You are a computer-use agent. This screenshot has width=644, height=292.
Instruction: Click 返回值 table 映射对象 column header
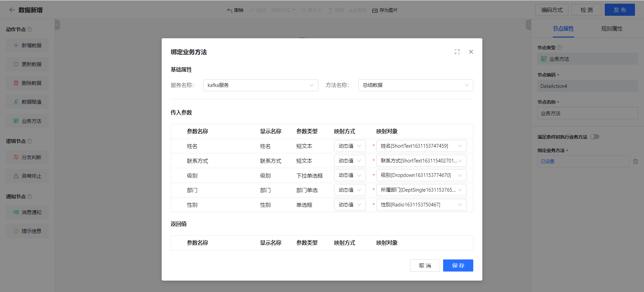point(387,243)
